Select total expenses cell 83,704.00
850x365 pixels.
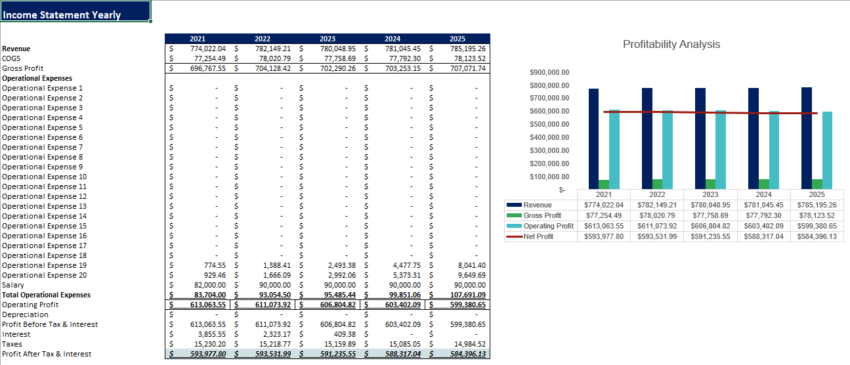[197, 295]
